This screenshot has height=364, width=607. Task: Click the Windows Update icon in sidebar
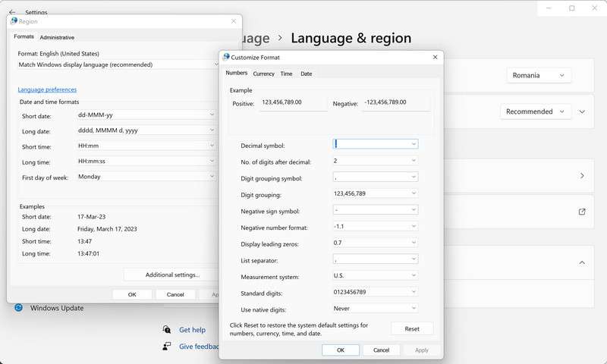point(19,308)
